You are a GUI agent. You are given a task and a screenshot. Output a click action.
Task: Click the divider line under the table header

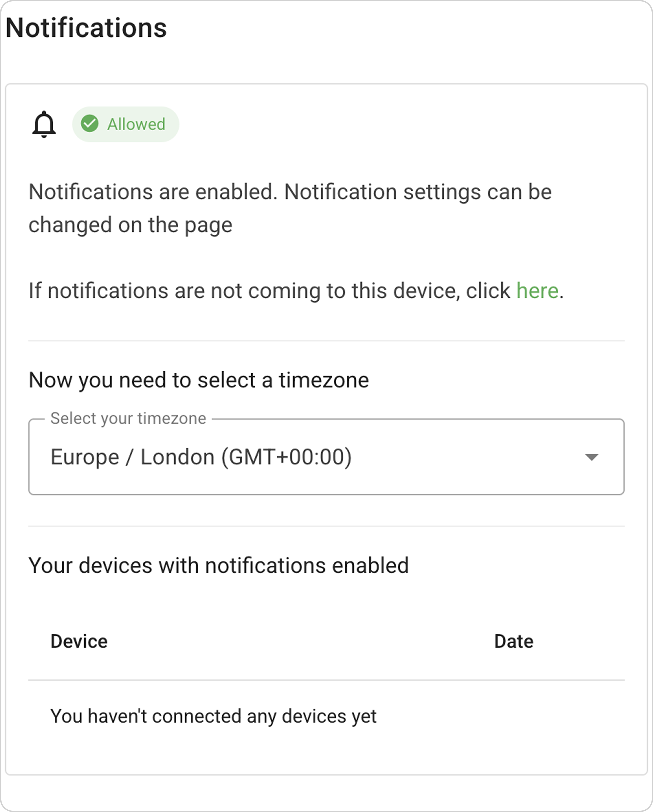pyautogui.click(x=326, y=680)
